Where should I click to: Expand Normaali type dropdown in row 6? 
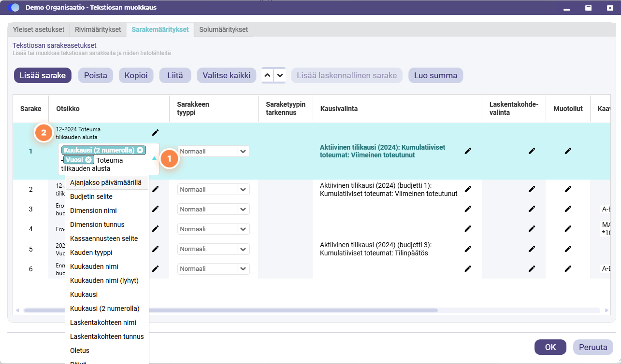[243, 268]
